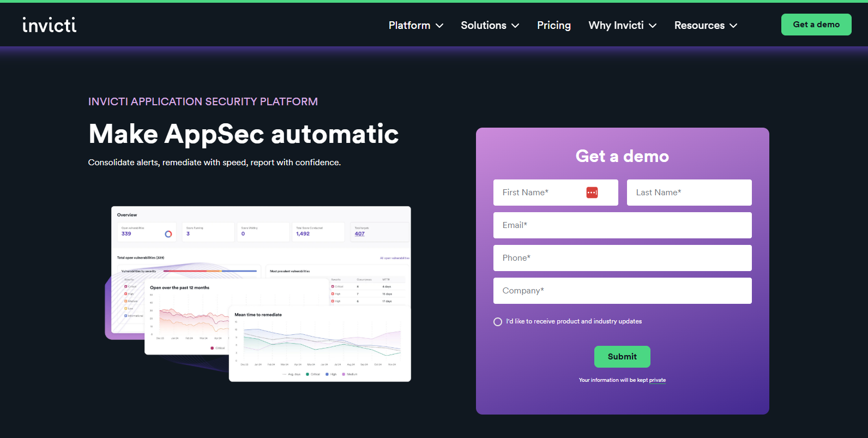Click the Invicti logo in the header
868x438 pixels.
pyautogui.click(x=49, y=25)
